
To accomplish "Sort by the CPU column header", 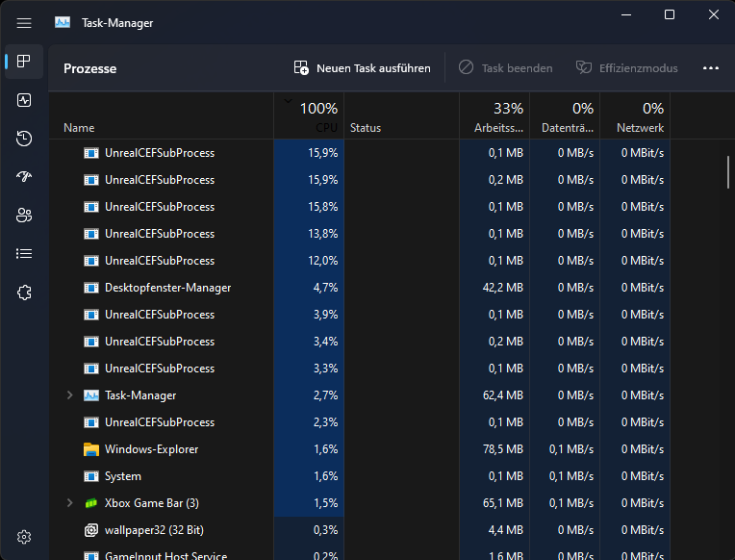I will coord(309,115).
